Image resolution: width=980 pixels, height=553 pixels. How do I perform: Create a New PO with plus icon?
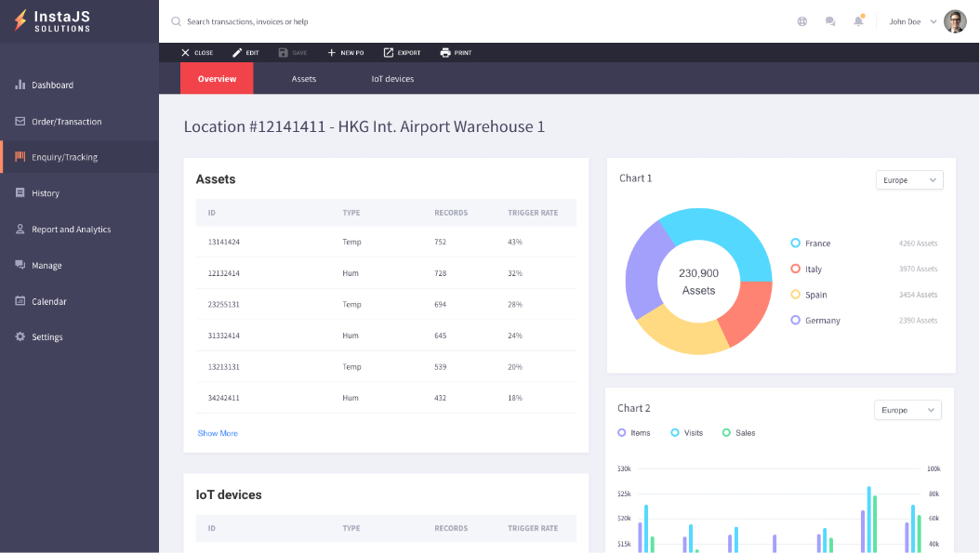(x=332, y=53)
